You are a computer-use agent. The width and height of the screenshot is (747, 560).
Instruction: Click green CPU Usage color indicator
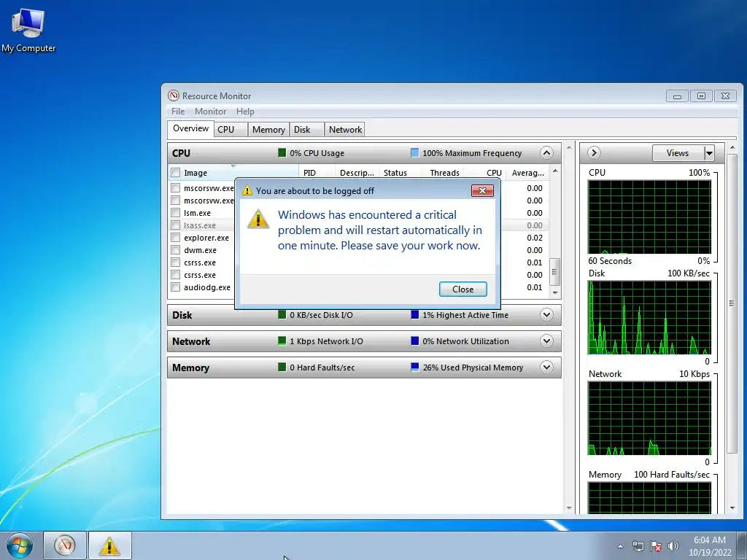(282, 153)
